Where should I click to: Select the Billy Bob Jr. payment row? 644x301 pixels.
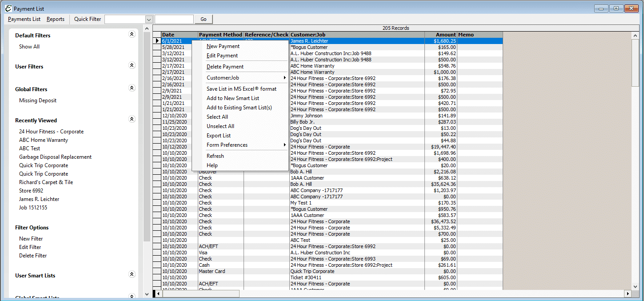pyautogui.click(x=332, y=122)
